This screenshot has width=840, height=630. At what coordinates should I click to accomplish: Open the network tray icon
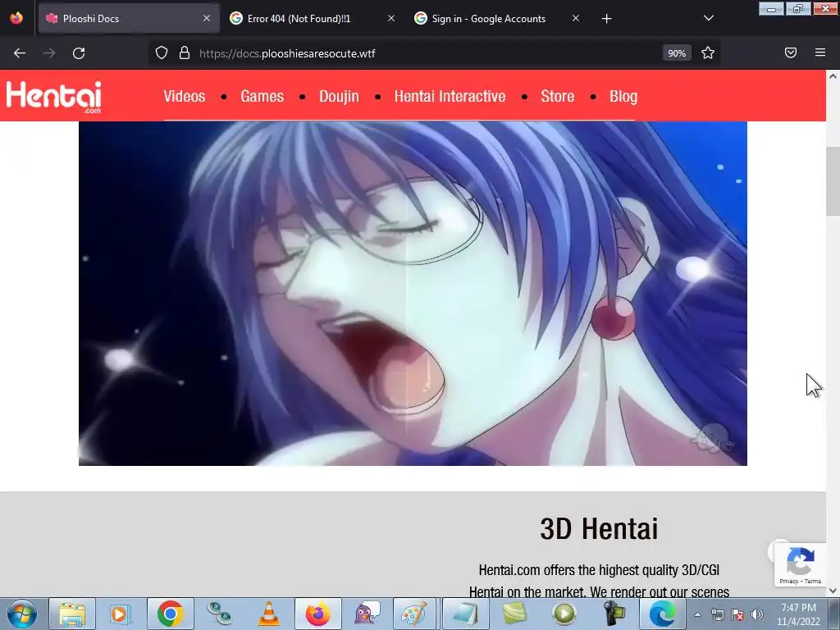pyautogui.click(x=717, y=614)
